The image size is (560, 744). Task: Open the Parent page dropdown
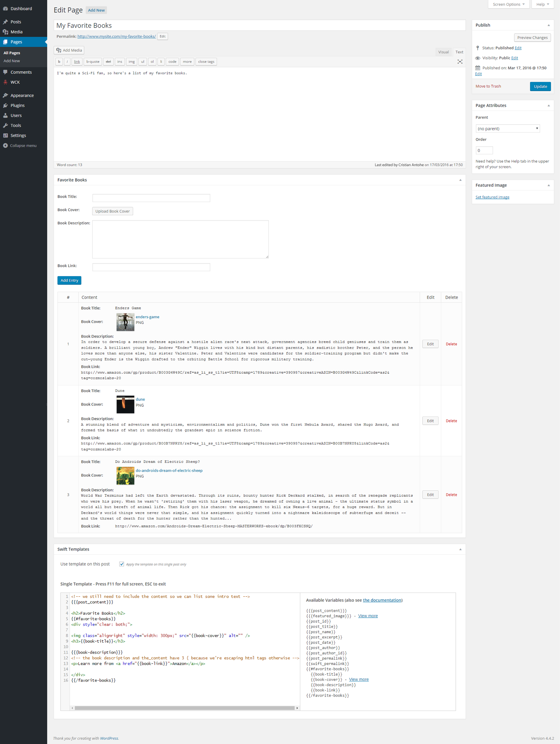[x=508, y=129]
